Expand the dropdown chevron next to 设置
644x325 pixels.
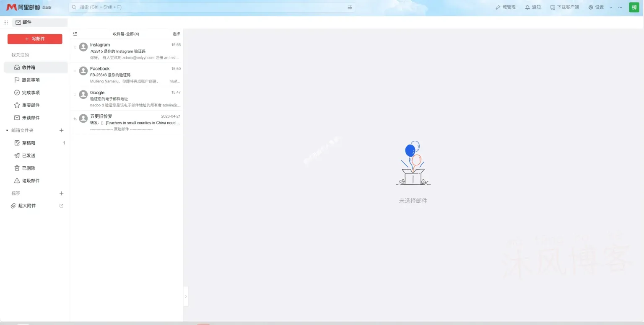pos(610,8)
